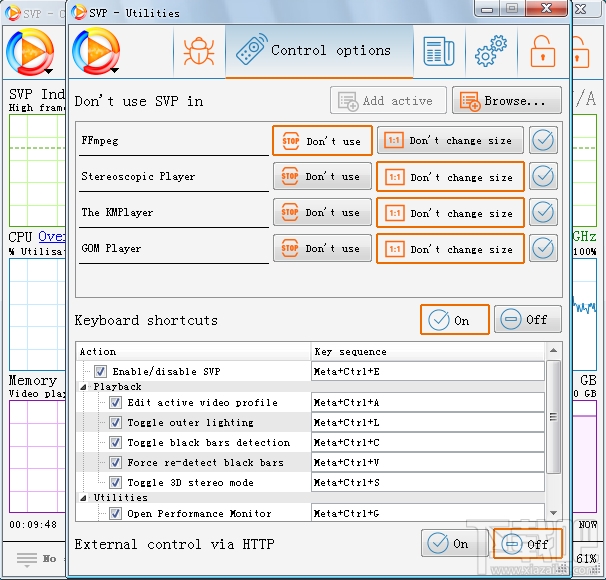Click the SVP logo in Utilities window
The width and height of the screenshot is (606, 580).
pyautogui.click(x=97, y=50)
